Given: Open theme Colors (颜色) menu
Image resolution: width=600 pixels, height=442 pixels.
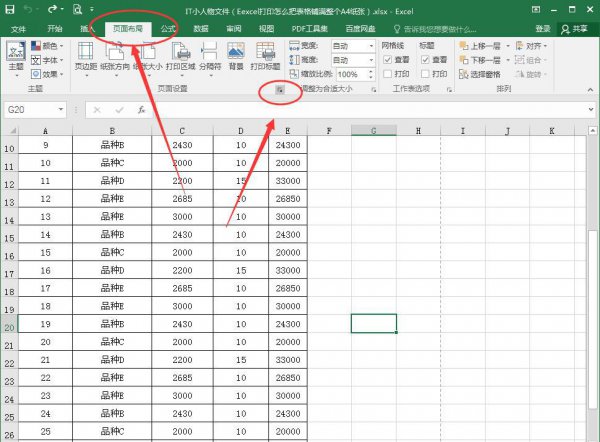Looking at the screenshot, I should (47, 46).
